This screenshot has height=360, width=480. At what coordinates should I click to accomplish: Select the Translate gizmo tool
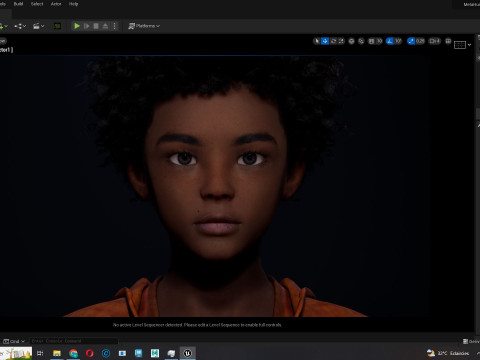(325, 41)
